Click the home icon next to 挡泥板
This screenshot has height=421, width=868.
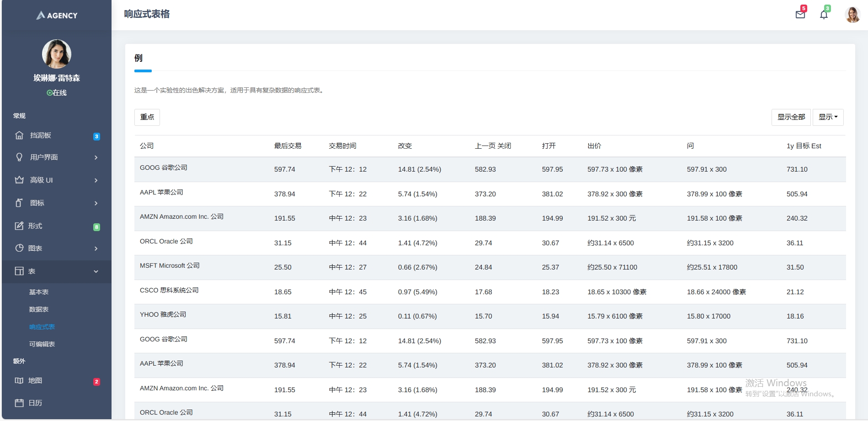tap(19, 135)
